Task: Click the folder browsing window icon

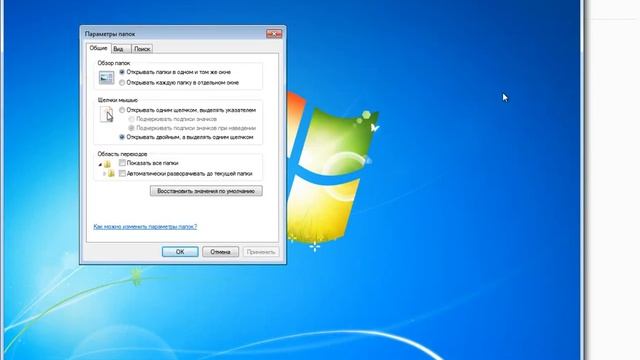Action: pyautogui.click(x=107, y=78)
